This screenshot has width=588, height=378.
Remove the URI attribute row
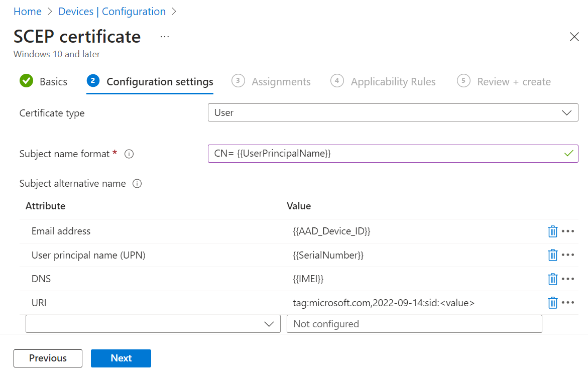pos(552,303)
